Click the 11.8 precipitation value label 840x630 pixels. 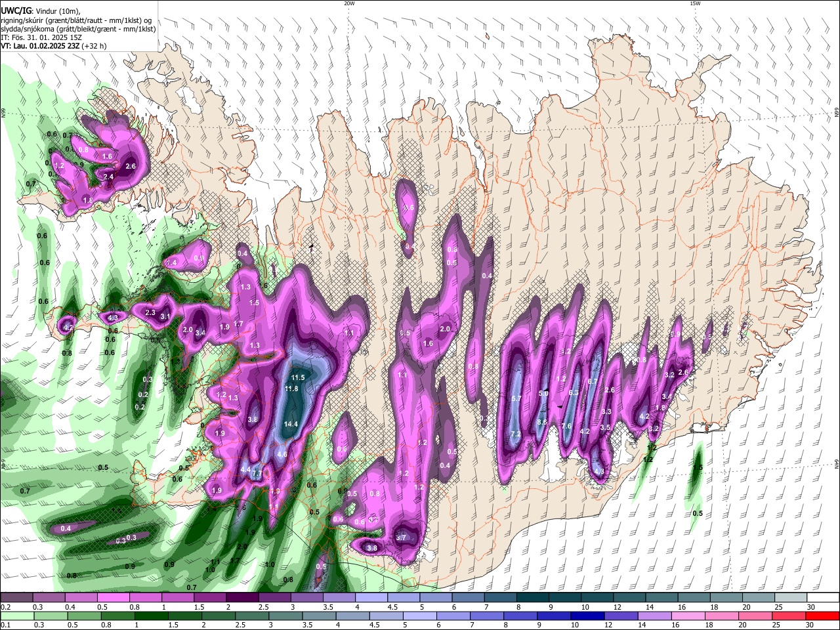291,388
